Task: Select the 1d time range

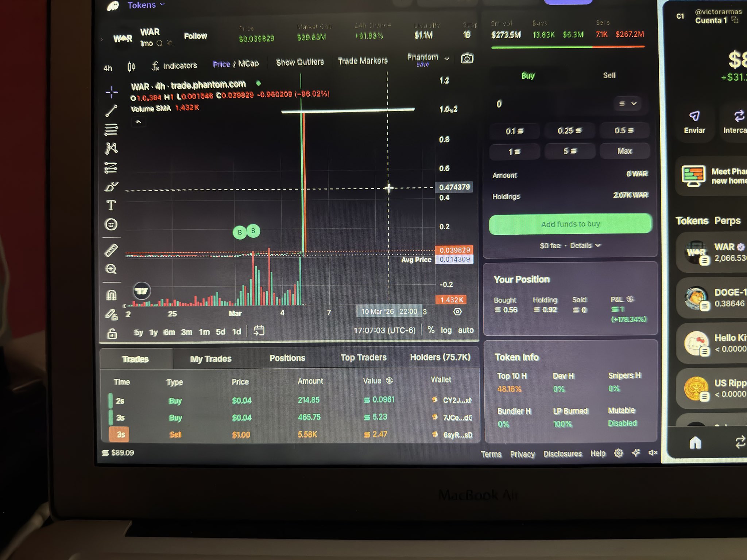Action: click(x=236, y=332)
